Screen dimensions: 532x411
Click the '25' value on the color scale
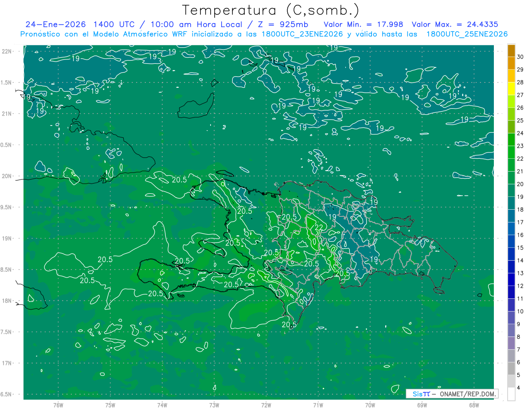pyautogui.click(x=520, y=121)
